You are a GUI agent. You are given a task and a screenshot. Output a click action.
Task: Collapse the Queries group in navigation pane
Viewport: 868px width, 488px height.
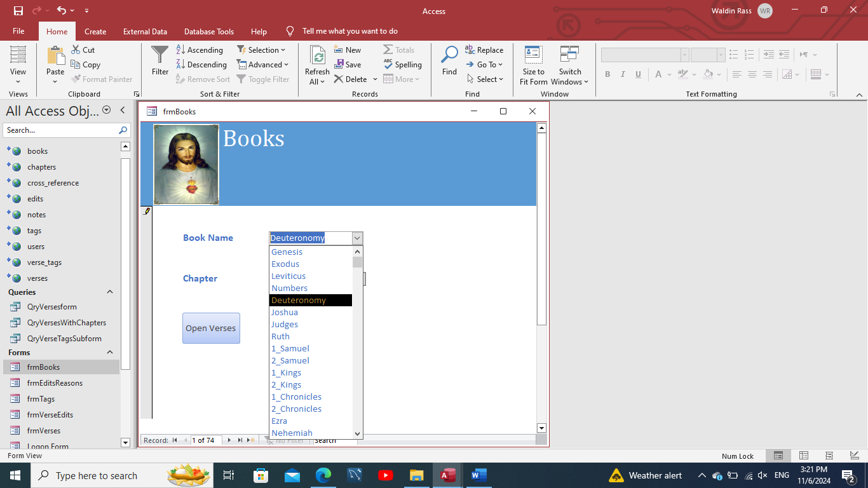coord(110,292)
